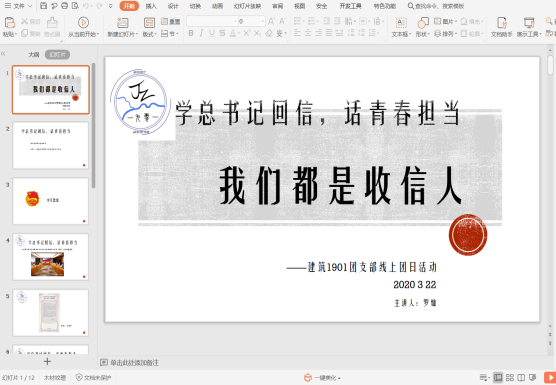The height and width of the screenshot is (385, 556).
Task: Open the font size dropdown
Action: point(263,22)
